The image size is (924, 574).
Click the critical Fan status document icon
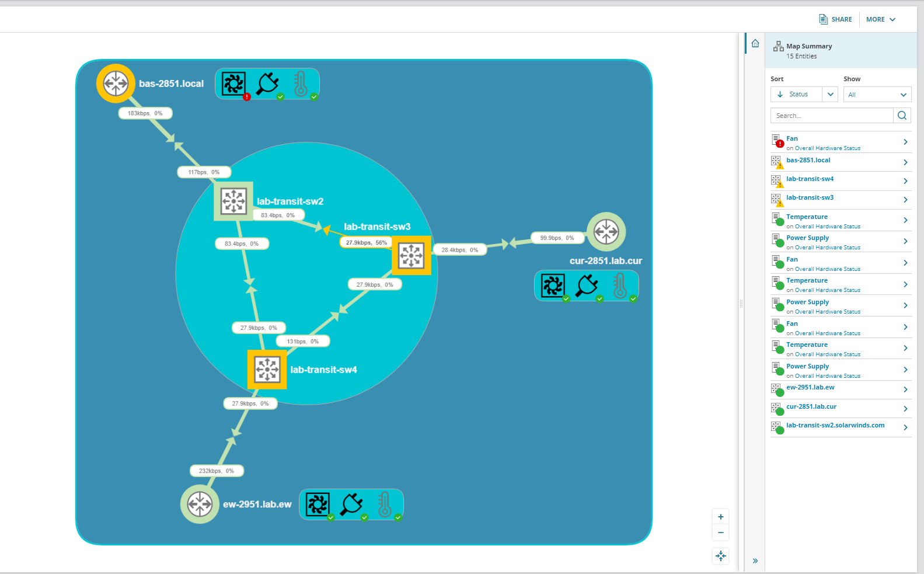click(777, 141)
